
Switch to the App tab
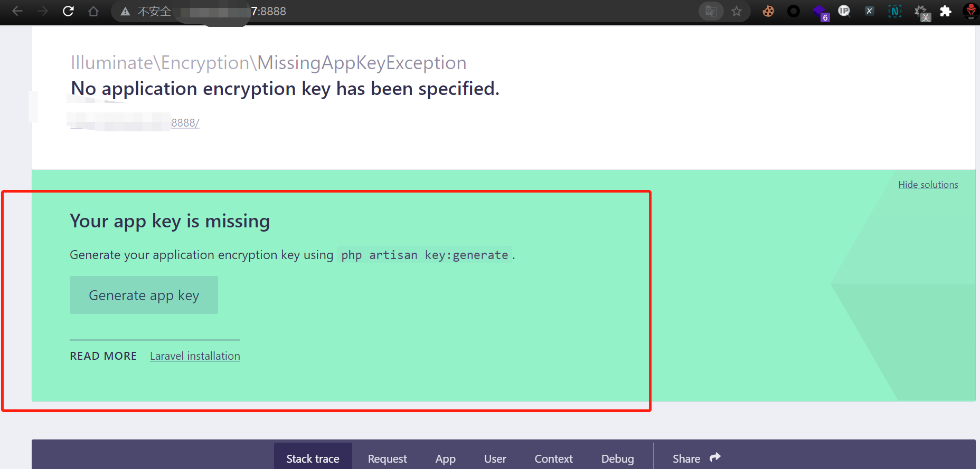[446, 458]
